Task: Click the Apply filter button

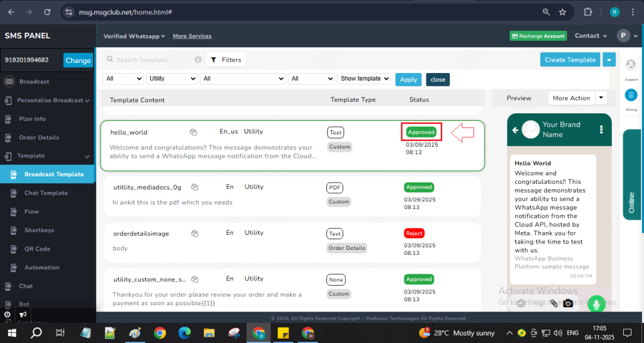Action: click(408, 79)
